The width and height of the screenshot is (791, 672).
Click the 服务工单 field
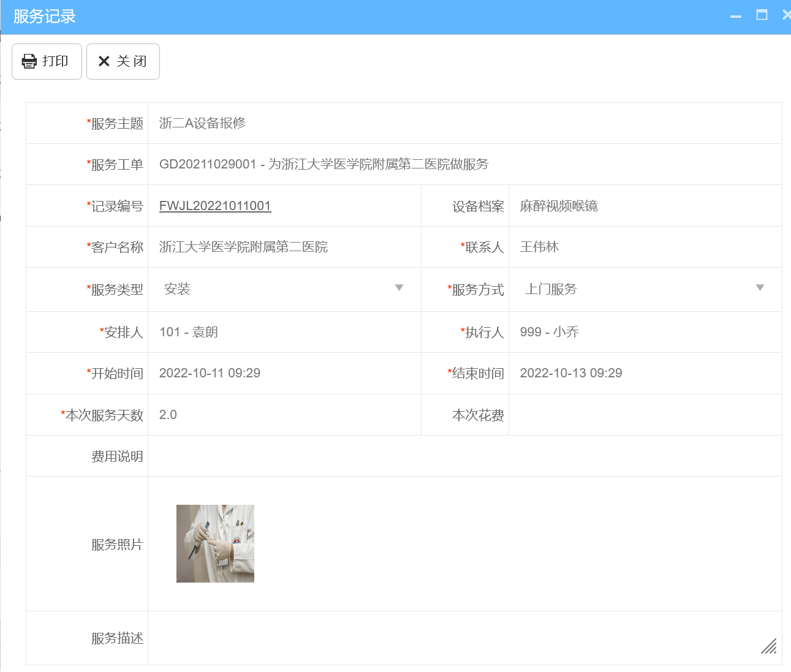click(x=464, y=164)
